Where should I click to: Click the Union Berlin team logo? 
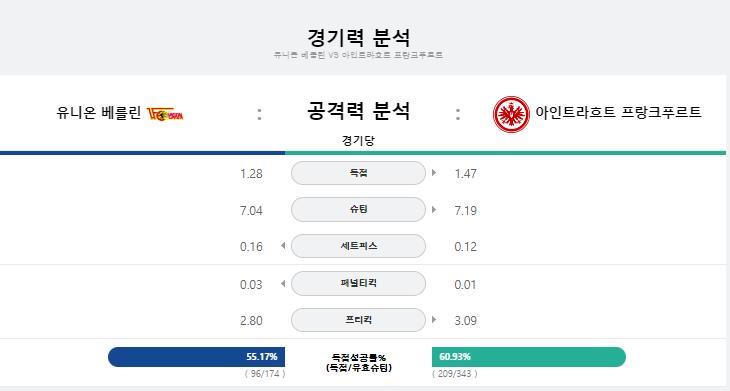(165, 114)
